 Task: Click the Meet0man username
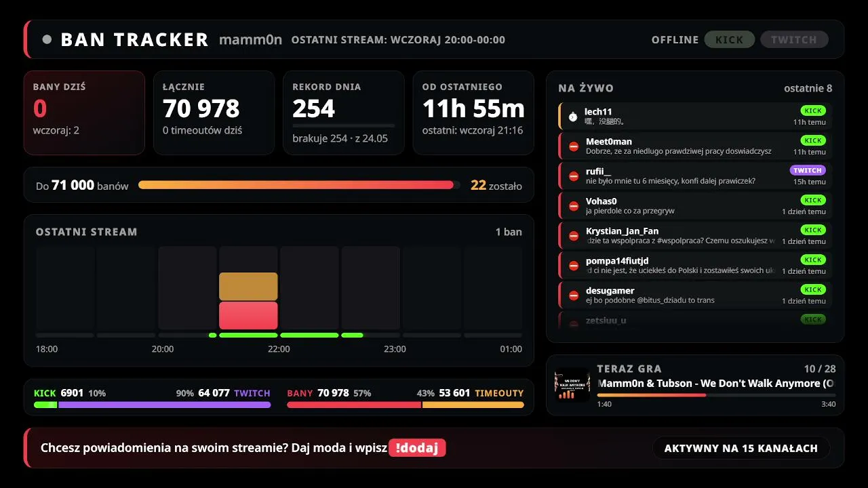609,141
